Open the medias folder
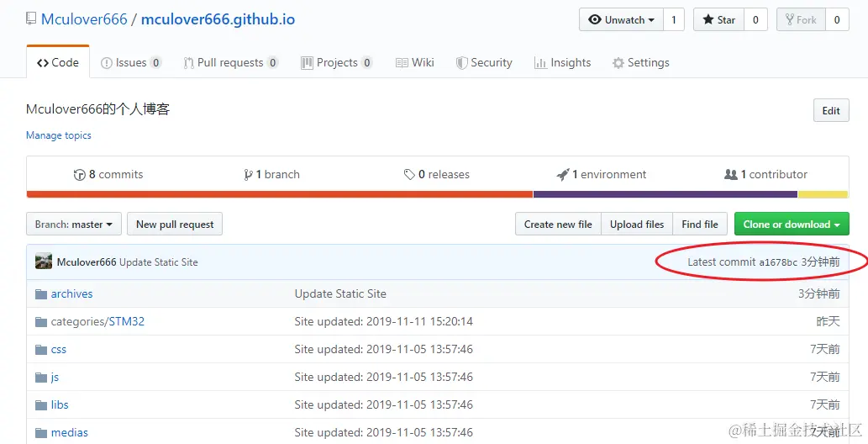Viewport: 868px width, 444px height. [x=70, y=432]
